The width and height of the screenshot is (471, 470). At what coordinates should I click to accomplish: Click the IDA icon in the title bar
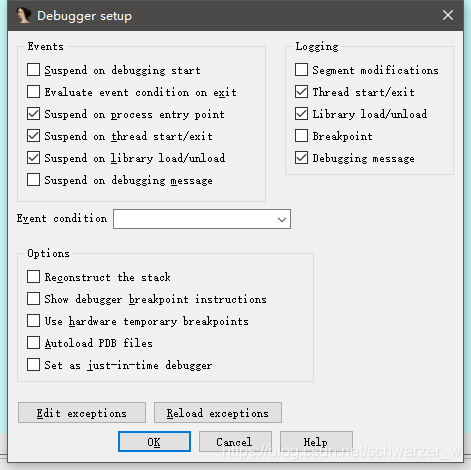point(24,15)
